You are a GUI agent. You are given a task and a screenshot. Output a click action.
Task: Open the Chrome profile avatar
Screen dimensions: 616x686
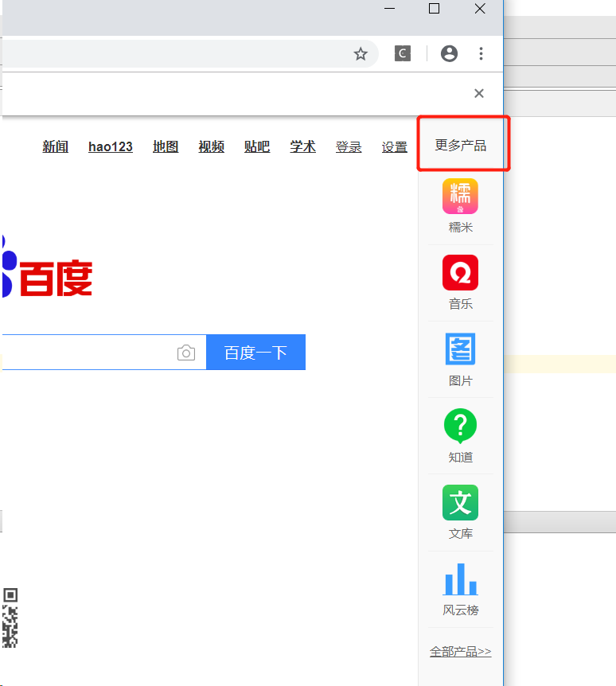(x=449, y=54)
